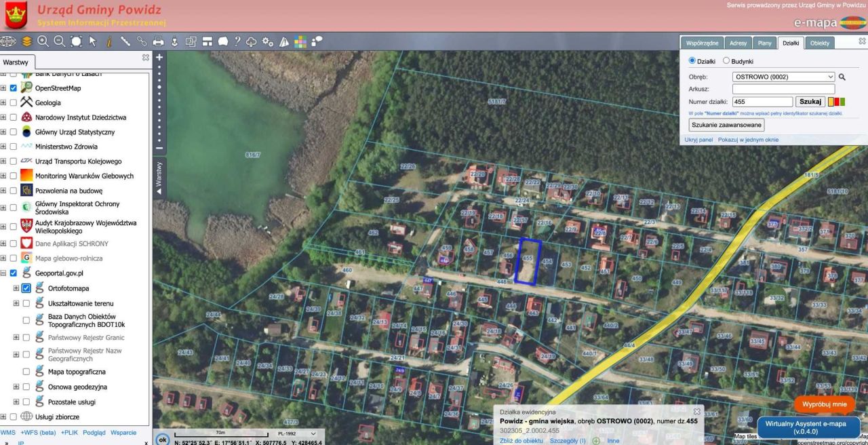868x445 pixels.
Task: Click the zoom in magnifier tool
Action: click(43, 41)
